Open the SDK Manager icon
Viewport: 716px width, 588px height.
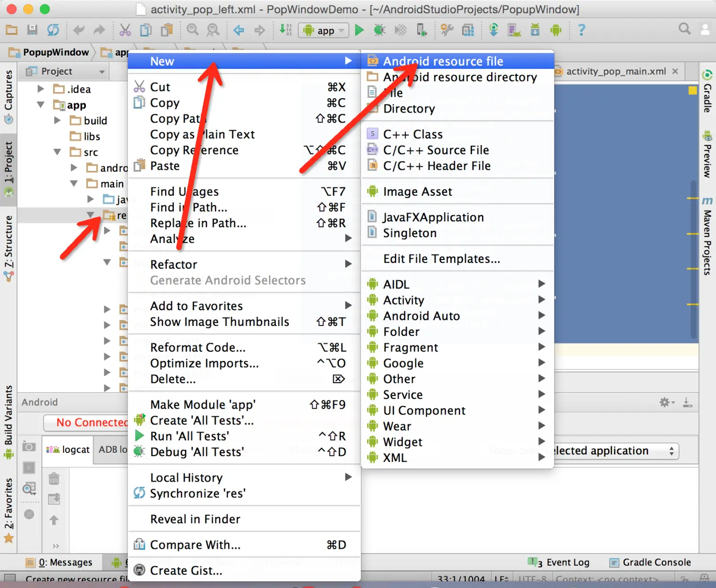(535, 30)
